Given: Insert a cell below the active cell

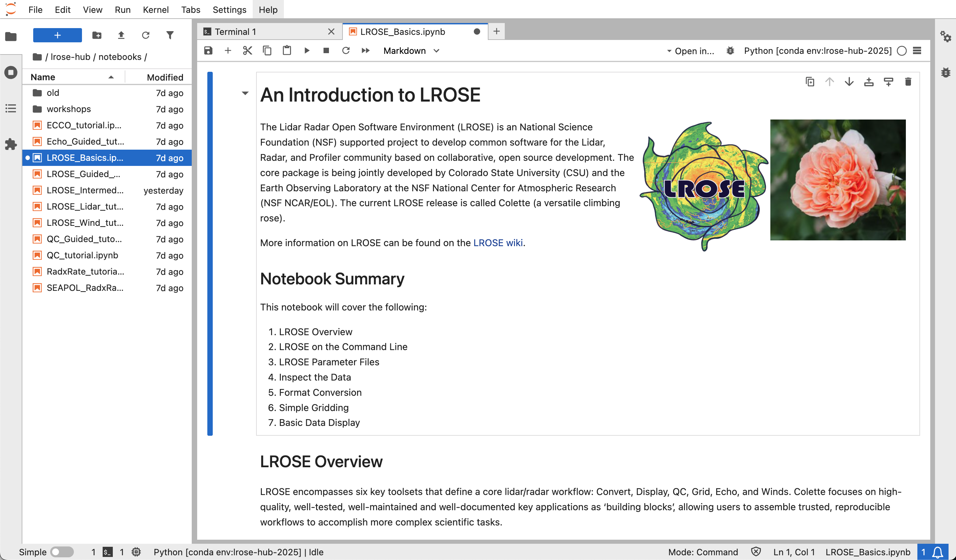Looking at the screenshot, I should pos(889,82).
